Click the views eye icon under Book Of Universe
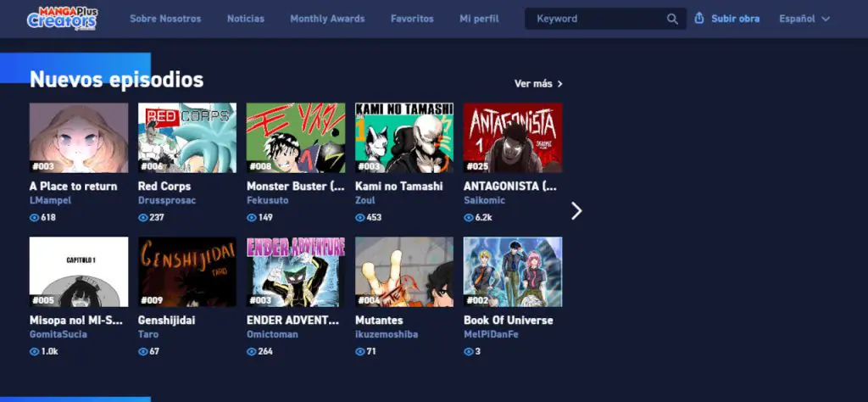The height and width of the screenshot is (402, 868). tap(469, 351)
